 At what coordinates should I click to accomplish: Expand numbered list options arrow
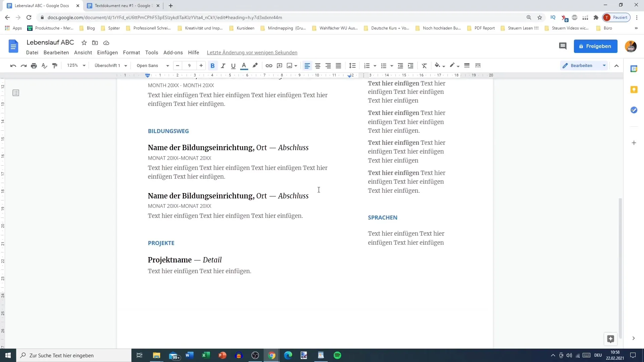coord(375,66)
